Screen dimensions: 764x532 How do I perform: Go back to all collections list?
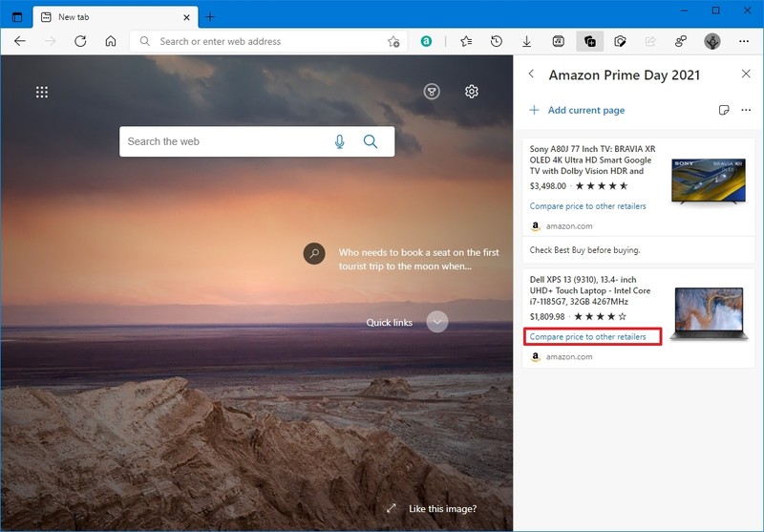532,74
